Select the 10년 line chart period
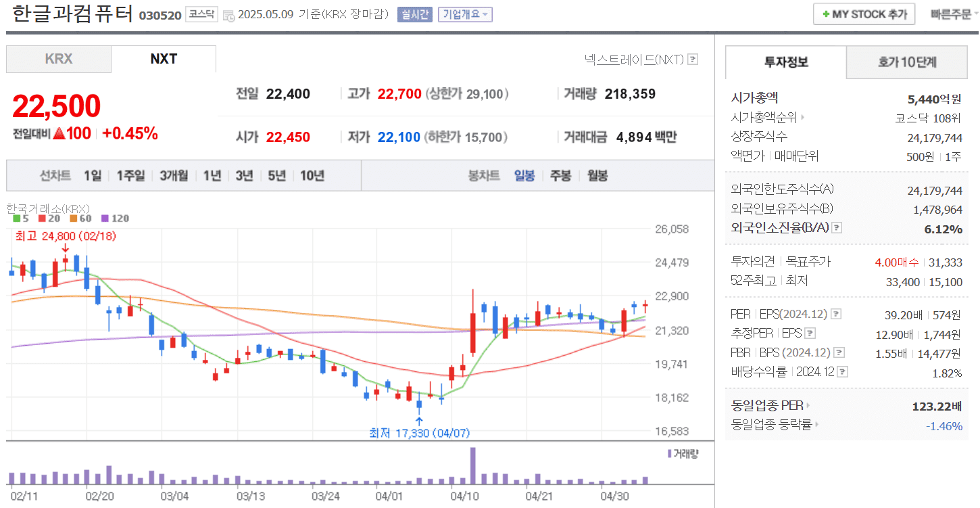Viewport: 980px width, 508px height. click(312, 176)
